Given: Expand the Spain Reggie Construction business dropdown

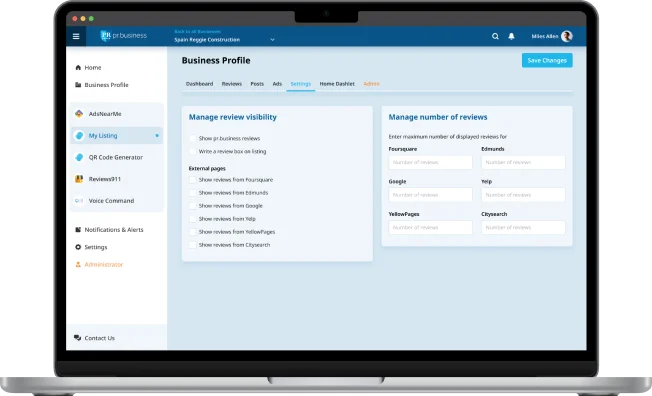Looking at the screenshot, I should (x=272, y=40).
